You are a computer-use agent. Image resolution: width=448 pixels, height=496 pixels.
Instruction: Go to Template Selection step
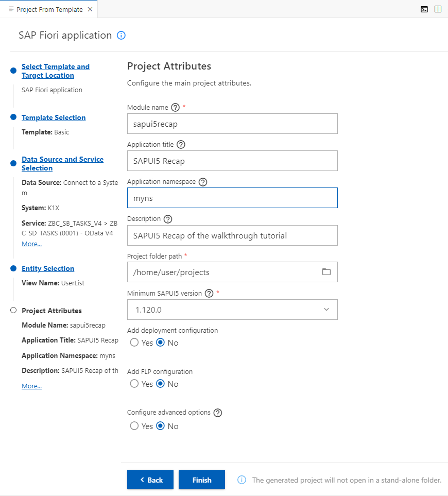[54, 117]
